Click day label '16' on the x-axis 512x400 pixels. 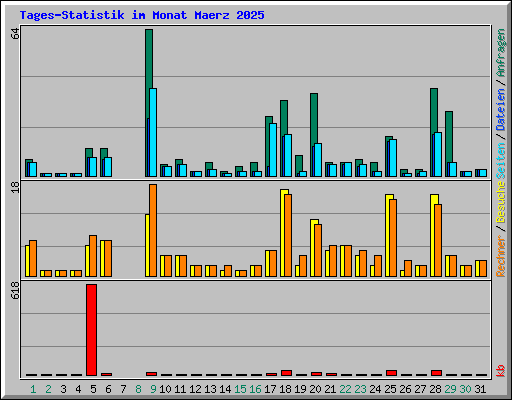pyautogui.click(x=255, y=389)
